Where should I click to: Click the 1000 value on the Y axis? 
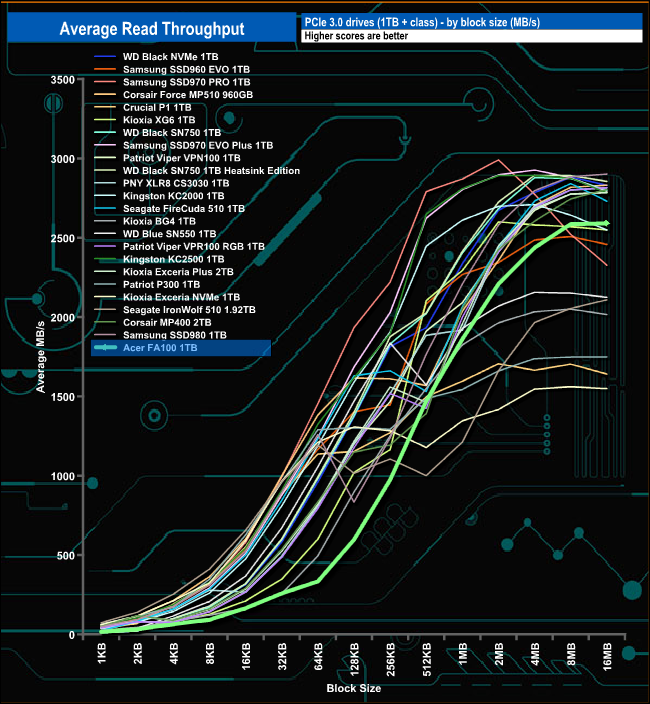pyautogui.click(x=62, y=476)
